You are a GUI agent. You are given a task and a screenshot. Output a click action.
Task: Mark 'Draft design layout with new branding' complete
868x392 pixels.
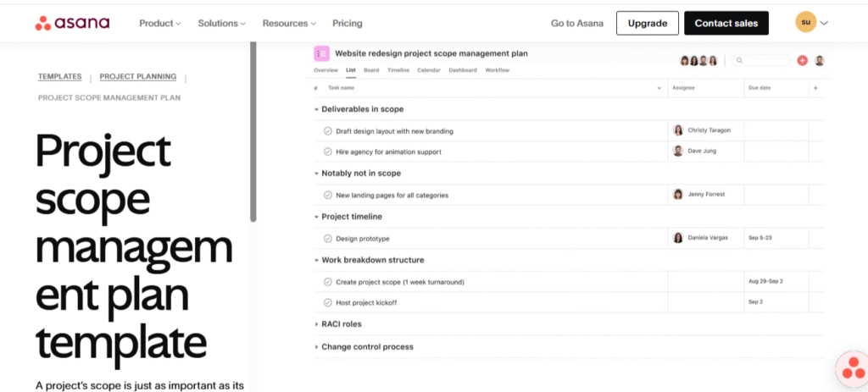[327, 131]
